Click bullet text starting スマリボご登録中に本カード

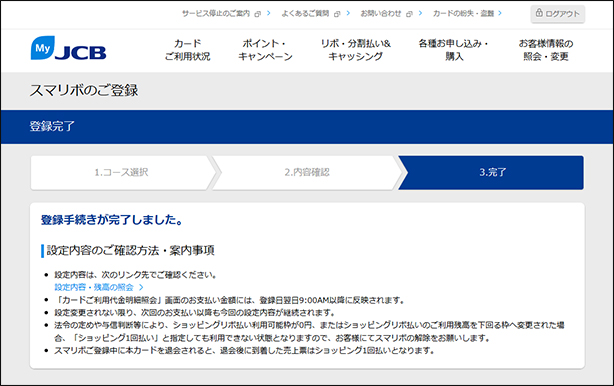244,351
